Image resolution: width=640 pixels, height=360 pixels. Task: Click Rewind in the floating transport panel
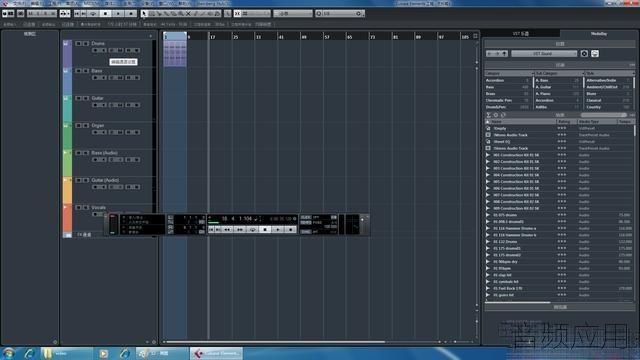pos(227,230)
